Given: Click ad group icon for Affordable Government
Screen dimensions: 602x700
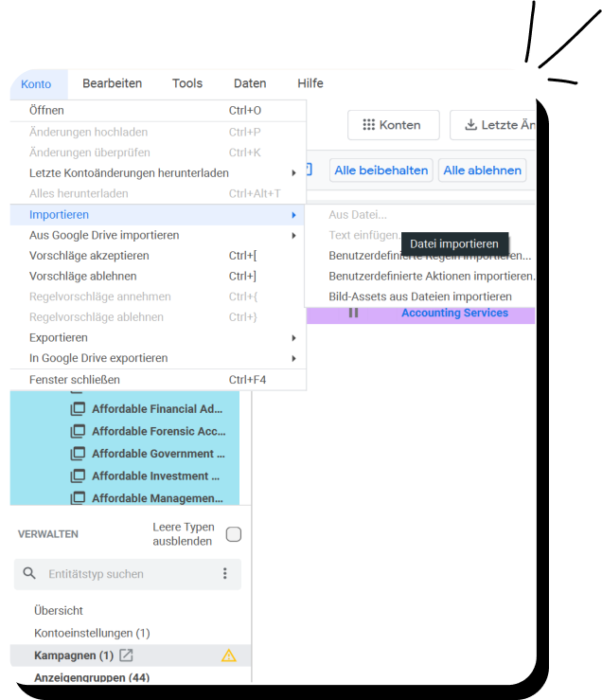Looking at the screenshot, I should tap(78, 454).
